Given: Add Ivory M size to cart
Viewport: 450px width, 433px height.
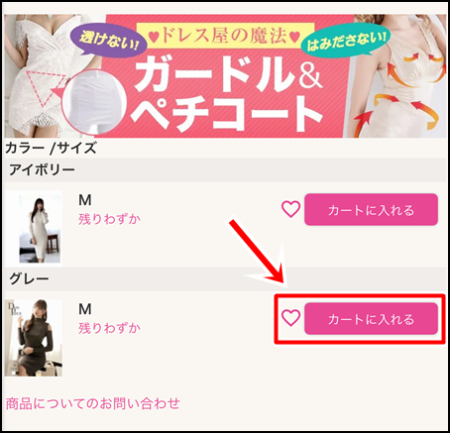Looking at the screenshot, I should pyautogui.click(x=371, y=210).
